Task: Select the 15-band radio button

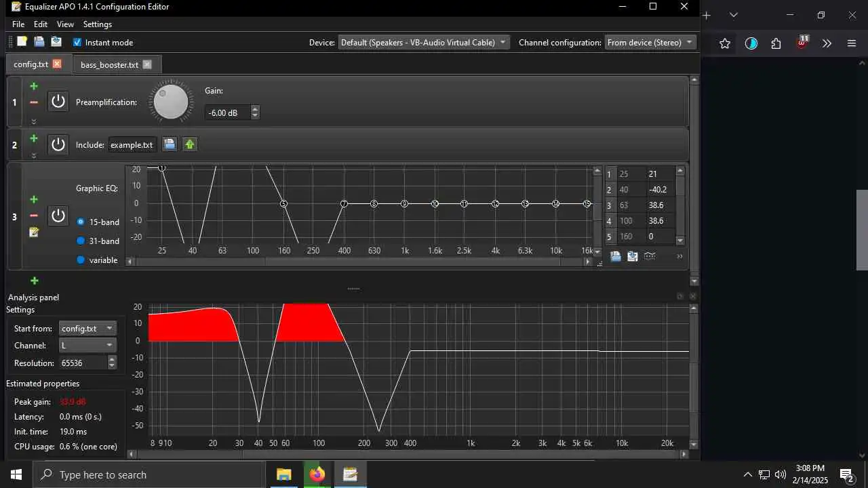Action: pyautogui.click(x=81, y=222)
